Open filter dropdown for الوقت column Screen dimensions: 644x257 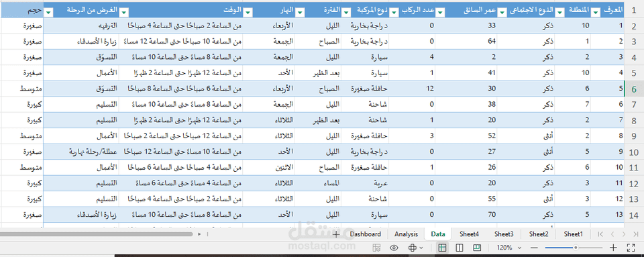(123, 13)
